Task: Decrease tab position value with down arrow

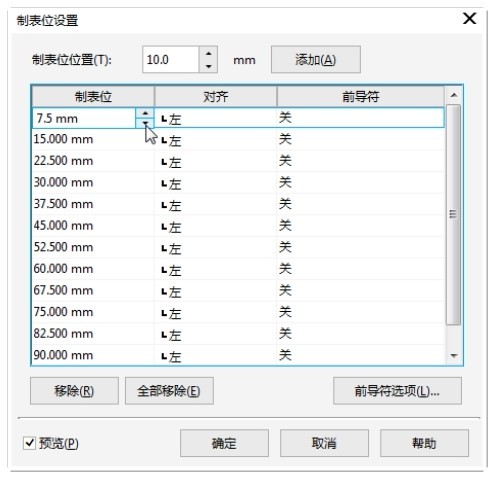Action: click(x=209, y=66)
